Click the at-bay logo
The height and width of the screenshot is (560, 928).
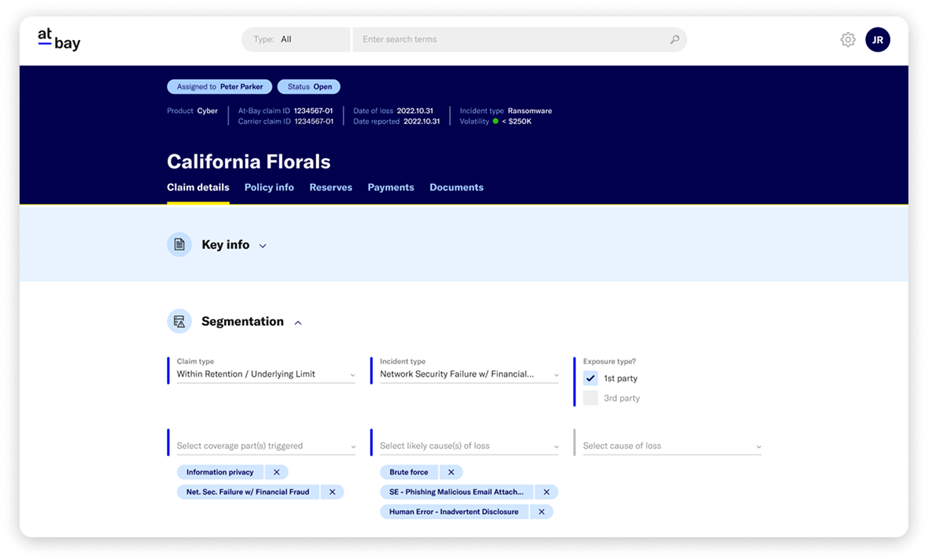tap(59, 39)
